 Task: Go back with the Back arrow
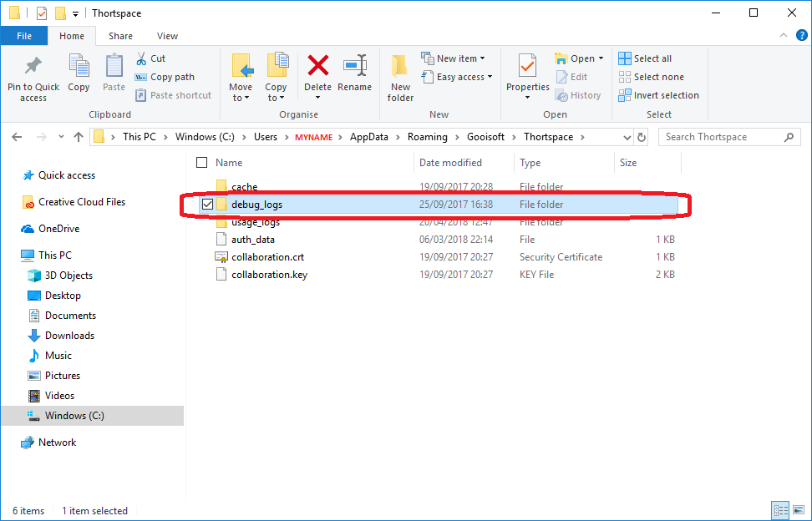(17, 137)
